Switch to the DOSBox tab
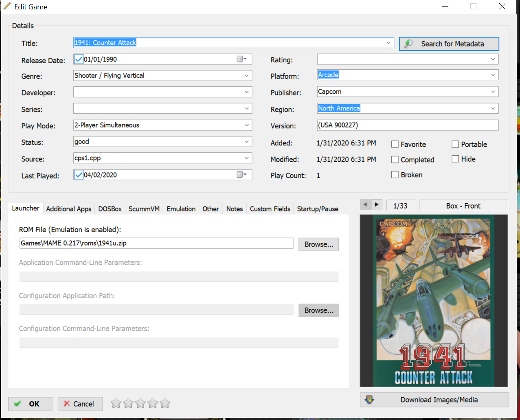Screen dimensions: 520x420 [x=110, y=209]
